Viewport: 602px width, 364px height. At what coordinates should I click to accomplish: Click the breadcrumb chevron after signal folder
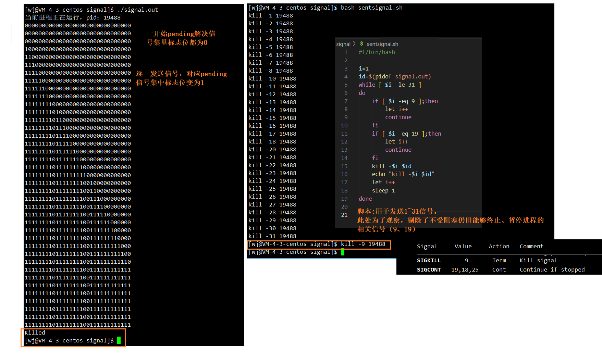[354, 44]
